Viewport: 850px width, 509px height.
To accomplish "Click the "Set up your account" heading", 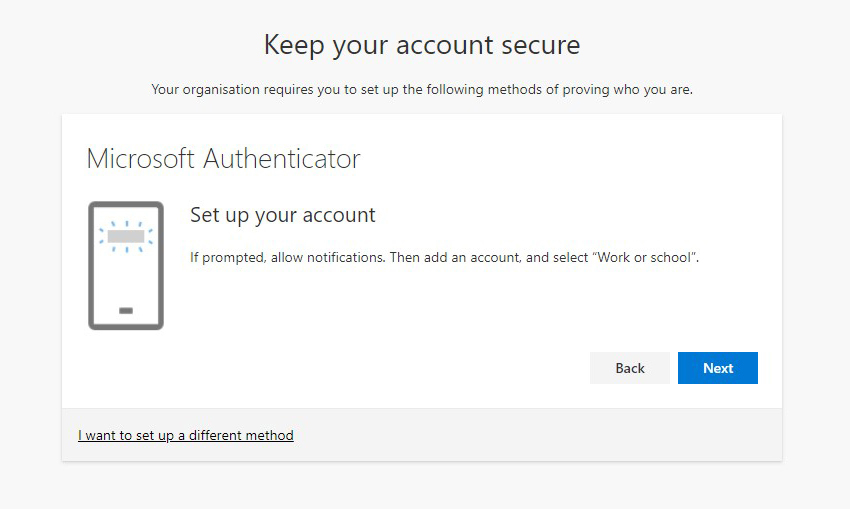I will coord(283,215).
